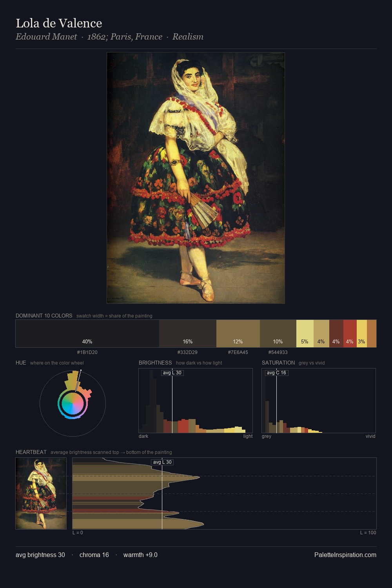This screenshot has height=588, width=392.
Task: Click the hex code "#7E6A45"
Action: tap(238, 352)
